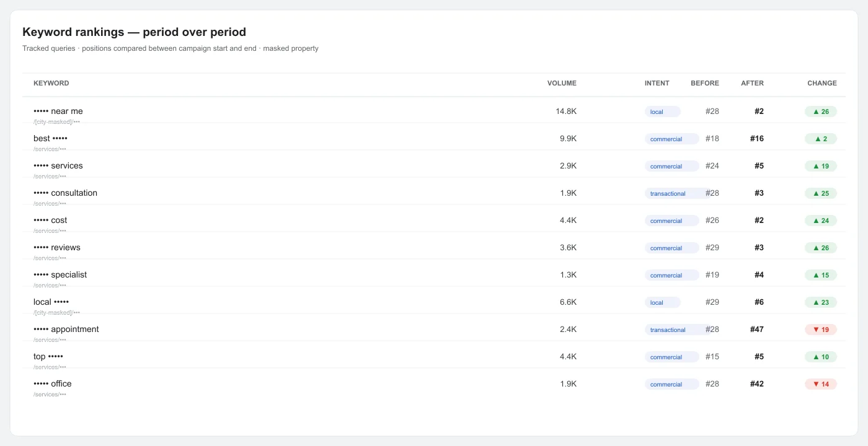
Task: Click the red ▼ 19 change badge
Action: coord(821,330)
